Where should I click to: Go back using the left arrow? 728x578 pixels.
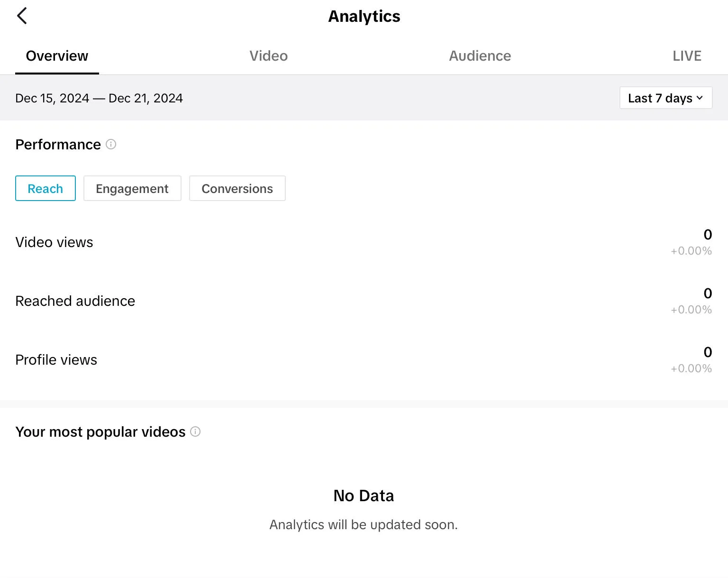pos(22,16)
